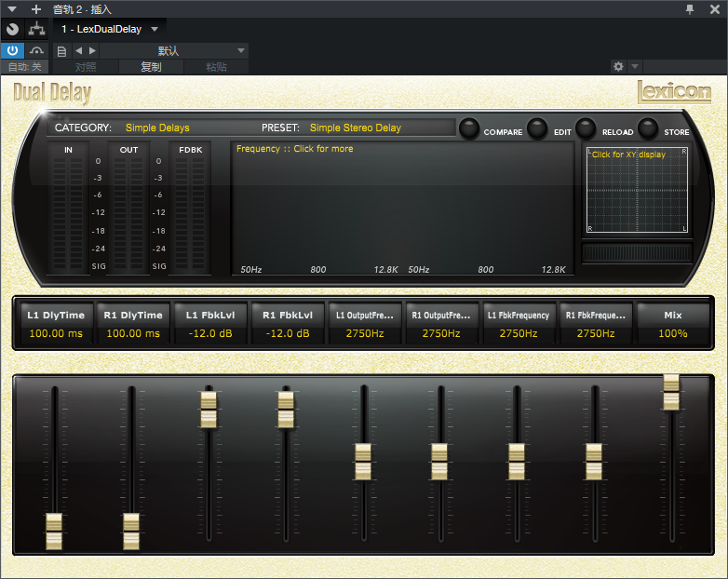Viewport: 728px width, 579px height.
Task: Click the RELOAD round button
Action: 586,128
